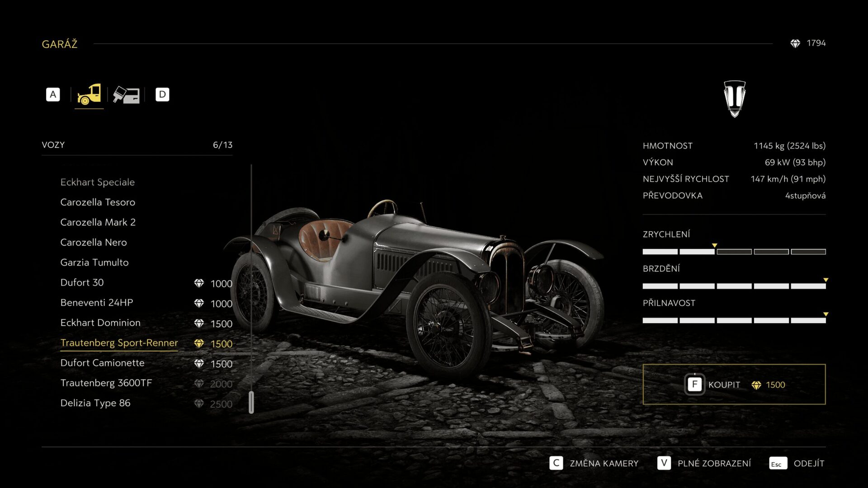Viewport: 868px width, 488px height.
Task: Select Eckhart Speciale from the car list
Action: (x=98, y=182)
